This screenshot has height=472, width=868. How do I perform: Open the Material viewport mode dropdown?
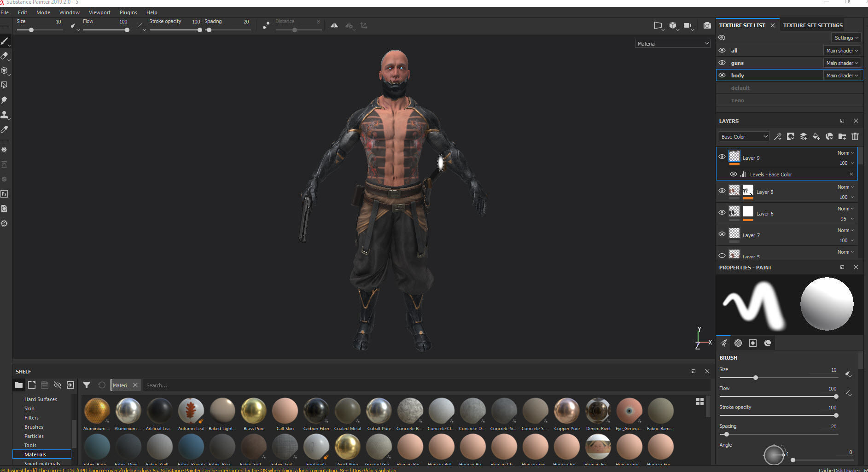[x=672, y=44]
